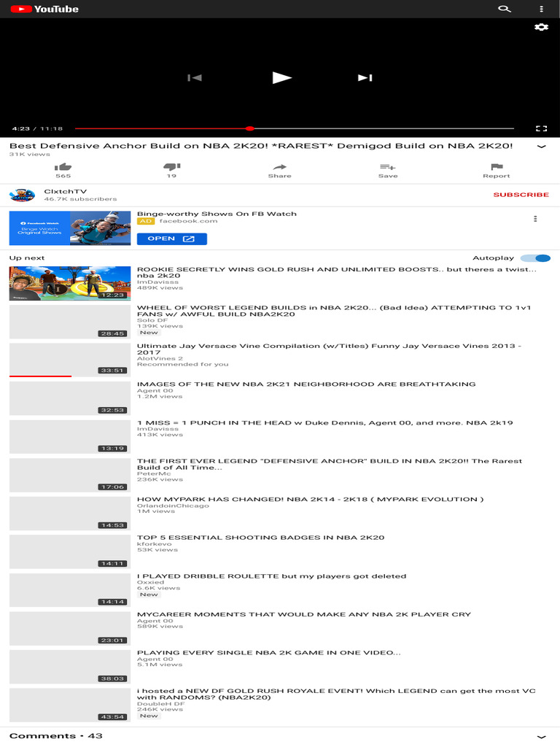Toggle the Autoplay switch

535,258
